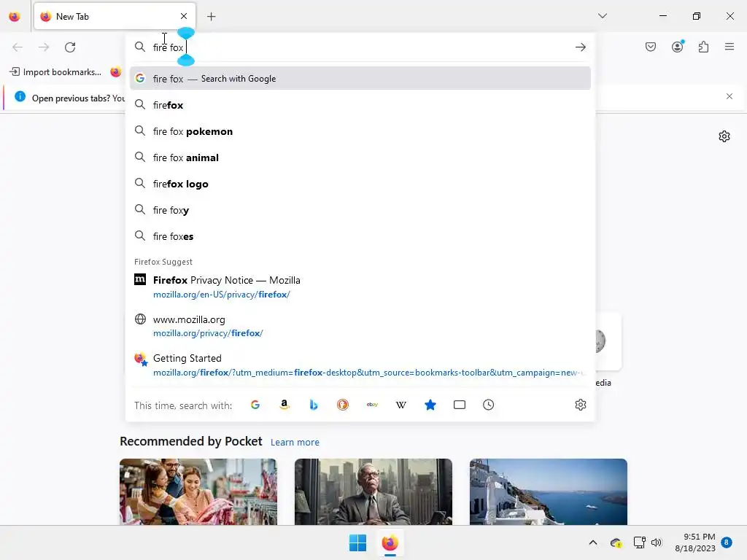Choose the 'firefox logo' suggestion
The width and height of the screenshot is (747, 560).
tap(360, 184)
